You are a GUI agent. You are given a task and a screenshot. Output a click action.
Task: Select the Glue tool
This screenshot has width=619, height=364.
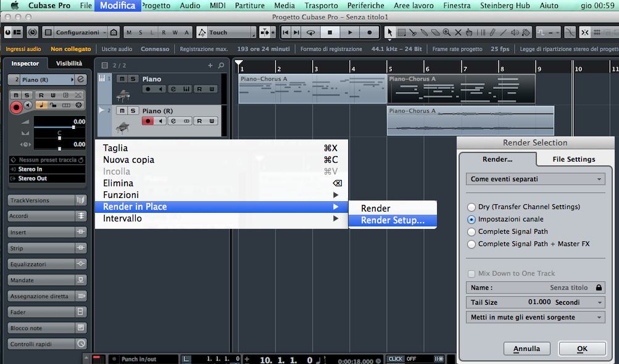[x=424, y=32]
